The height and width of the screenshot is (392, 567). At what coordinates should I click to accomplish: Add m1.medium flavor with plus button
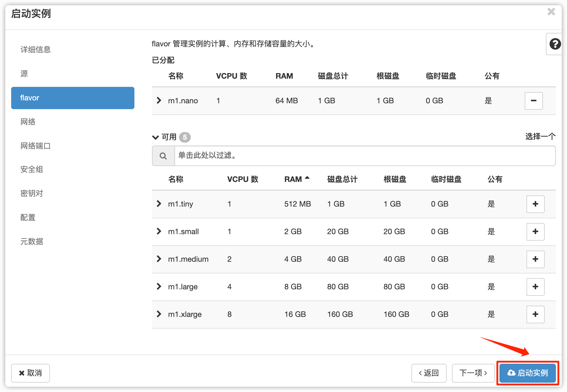tap(535, 259)
